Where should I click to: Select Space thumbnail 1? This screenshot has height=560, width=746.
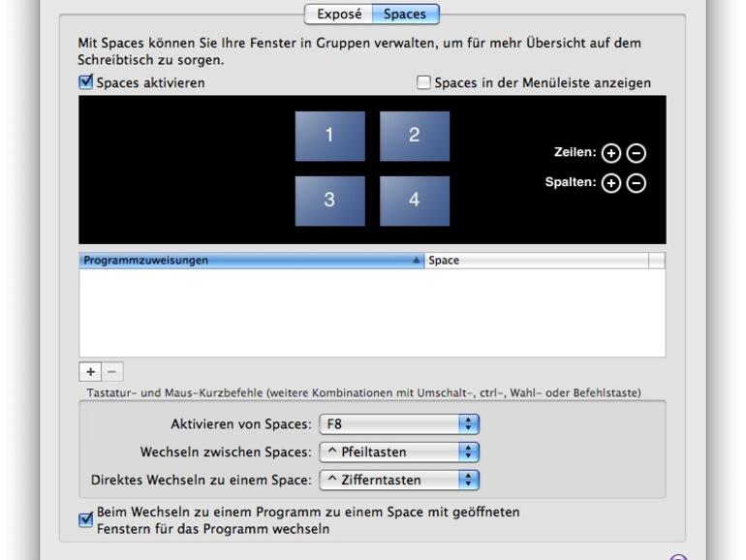click(329, 136)
